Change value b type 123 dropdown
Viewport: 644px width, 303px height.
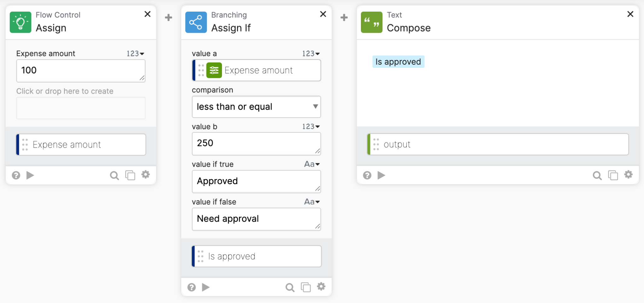point(311,126)
